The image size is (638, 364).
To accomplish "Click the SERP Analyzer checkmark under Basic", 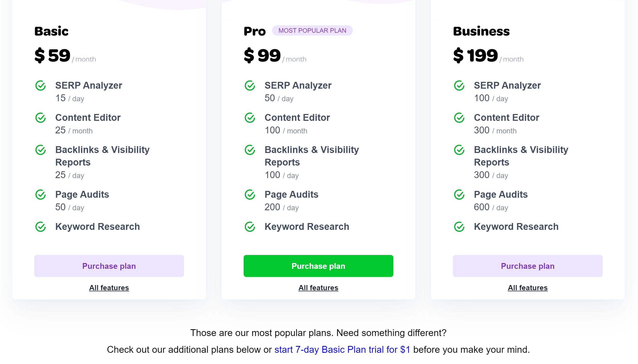I will click(40, 85).
